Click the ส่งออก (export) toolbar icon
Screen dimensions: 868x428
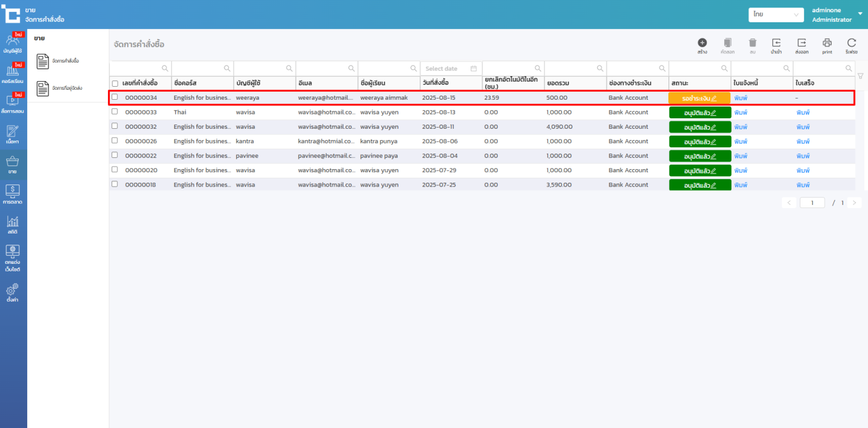coord(802,43)
